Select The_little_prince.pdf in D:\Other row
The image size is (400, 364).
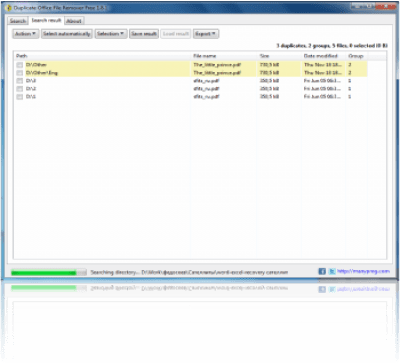[x=217, y=65]
